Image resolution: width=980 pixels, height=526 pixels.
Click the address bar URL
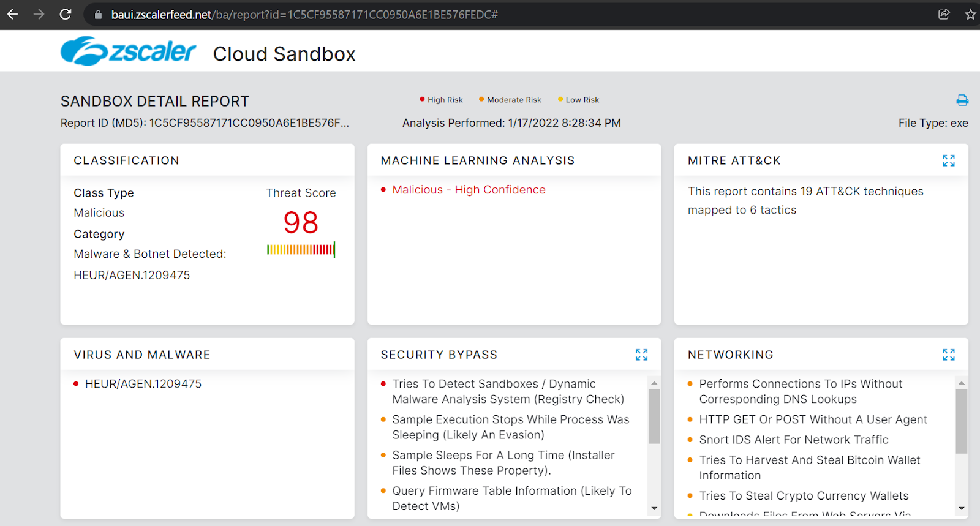tap(304, 15)
